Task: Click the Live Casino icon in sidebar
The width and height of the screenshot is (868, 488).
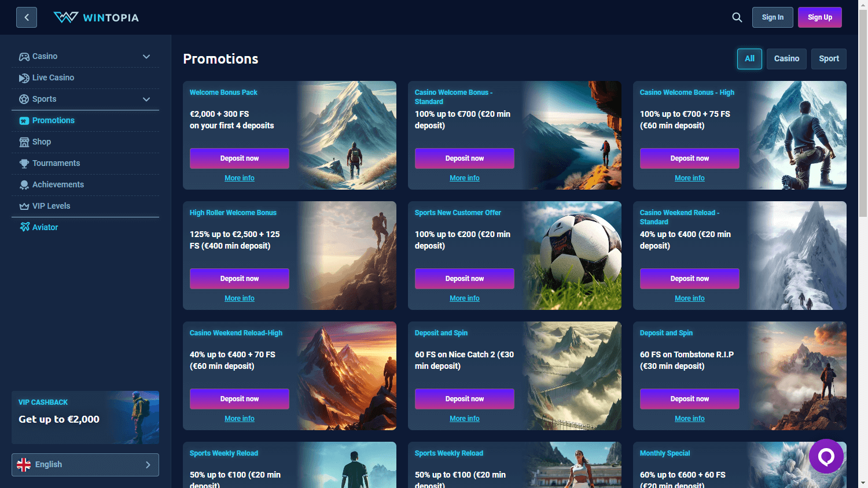Action: [x=24, y=78]
